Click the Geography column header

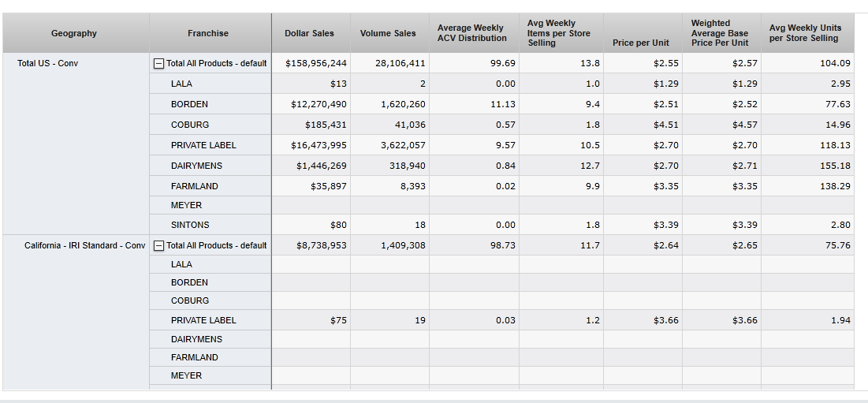tap(74, 33)
